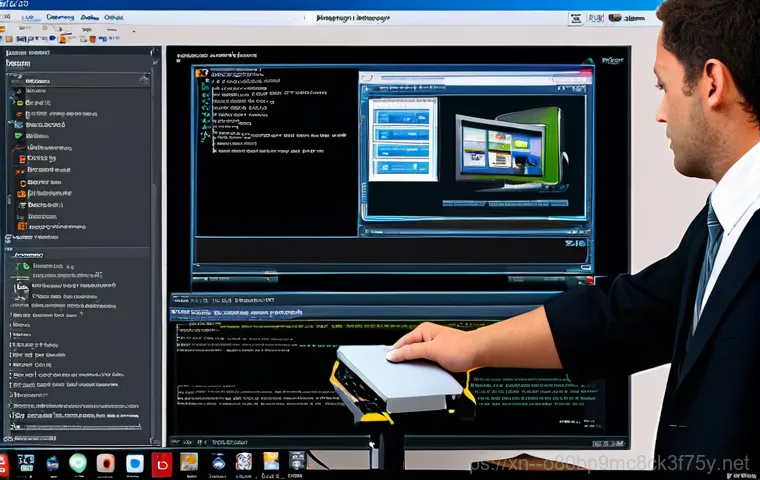Click the red 'b' icon in the taskbar
Screen dimensions: 760x480
tap(162, 463)
